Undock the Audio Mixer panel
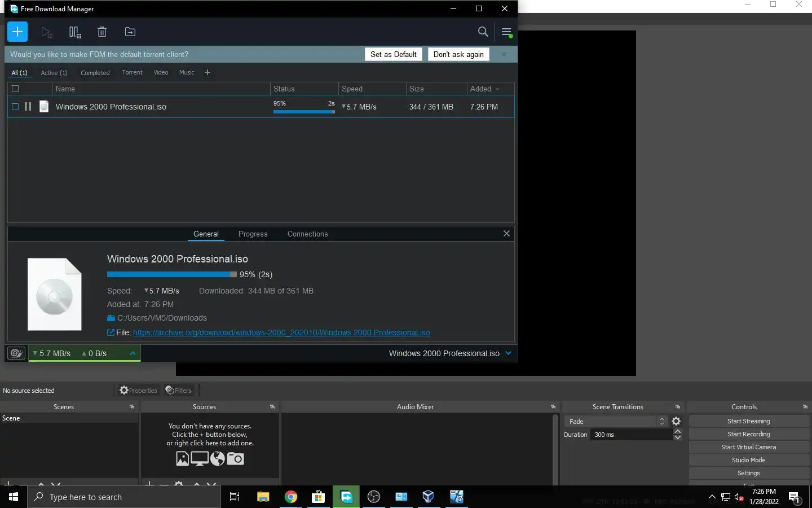Image resolution: width=812 pixels, height=508 pixels. (553, 407)
